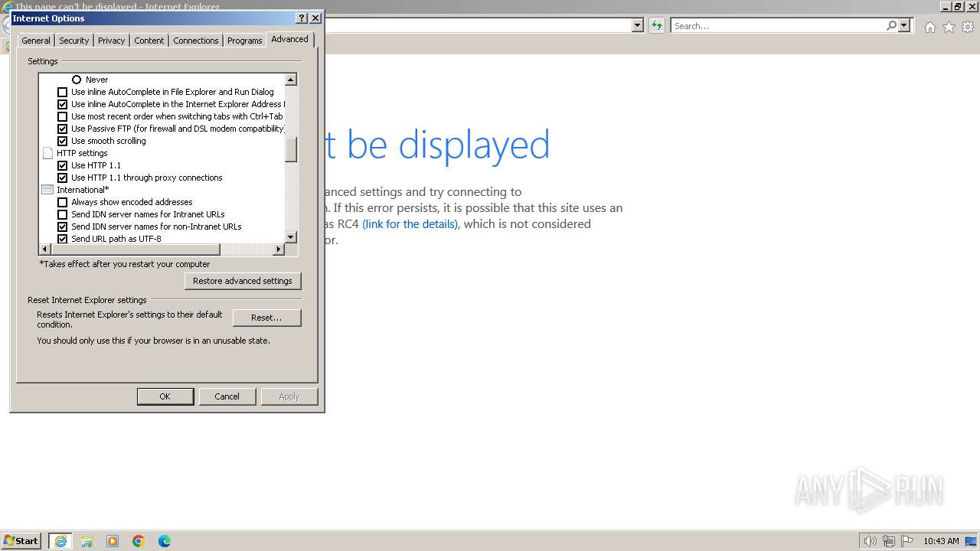The image size is (980, 551).
Task: Open Internet Explorer from taskbar
Action: pyautogui.click(x=60, y=541)
